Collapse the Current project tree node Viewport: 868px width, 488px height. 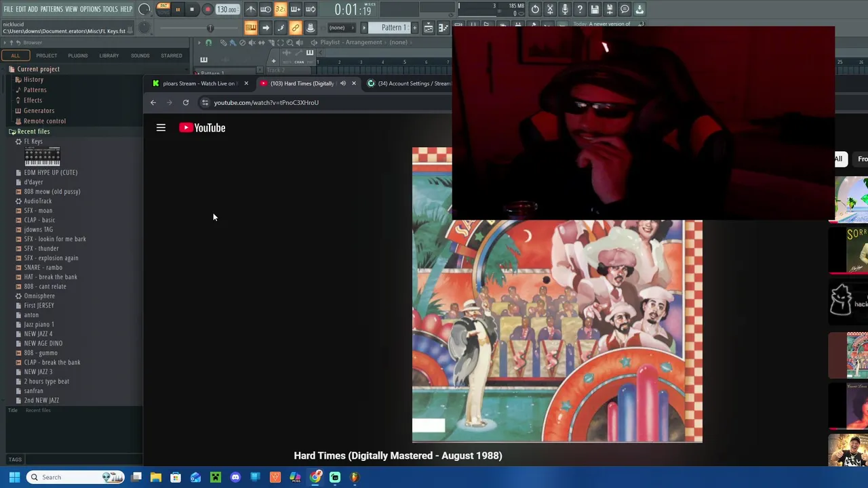coord(38,69)
